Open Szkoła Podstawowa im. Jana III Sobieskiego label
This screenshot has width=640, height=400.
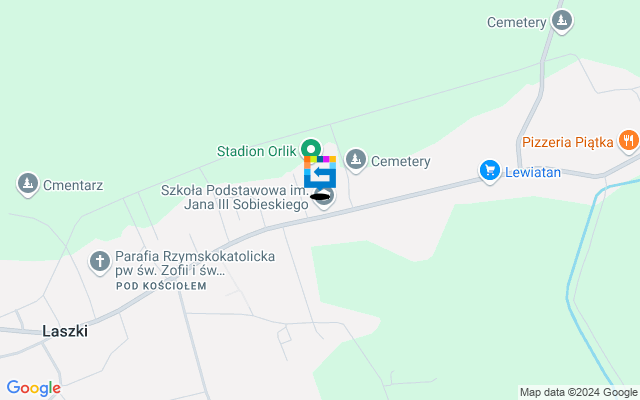pyautogui.click(x=235, y=197)
